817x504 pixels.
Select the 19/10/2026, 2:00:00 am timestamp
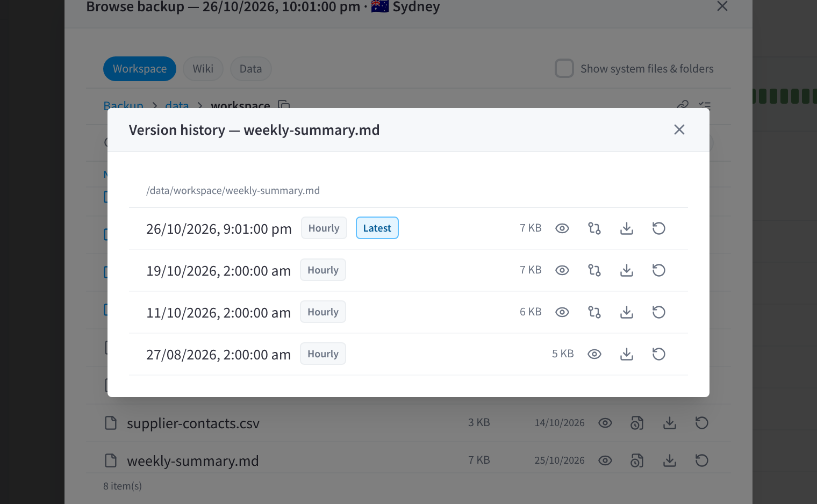[218, 271]
